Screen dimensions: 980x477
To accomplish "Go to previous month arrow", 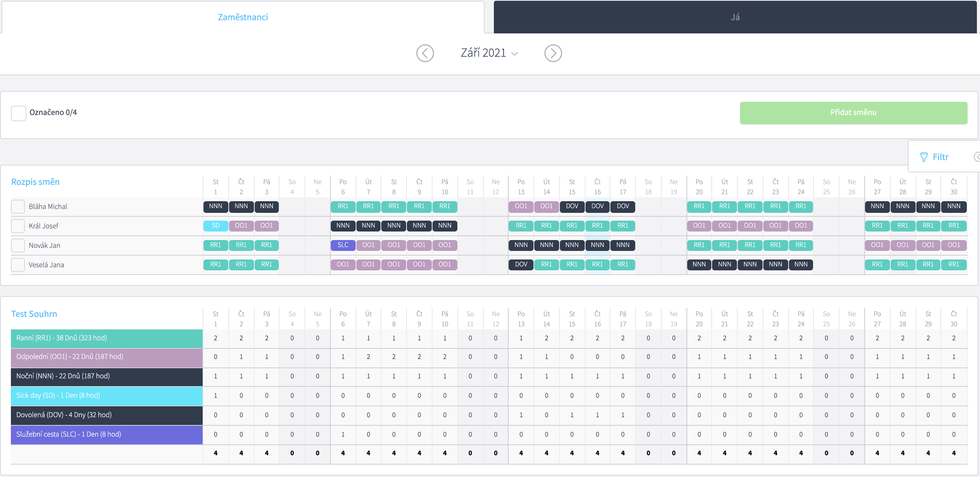I will pos(425,53).
